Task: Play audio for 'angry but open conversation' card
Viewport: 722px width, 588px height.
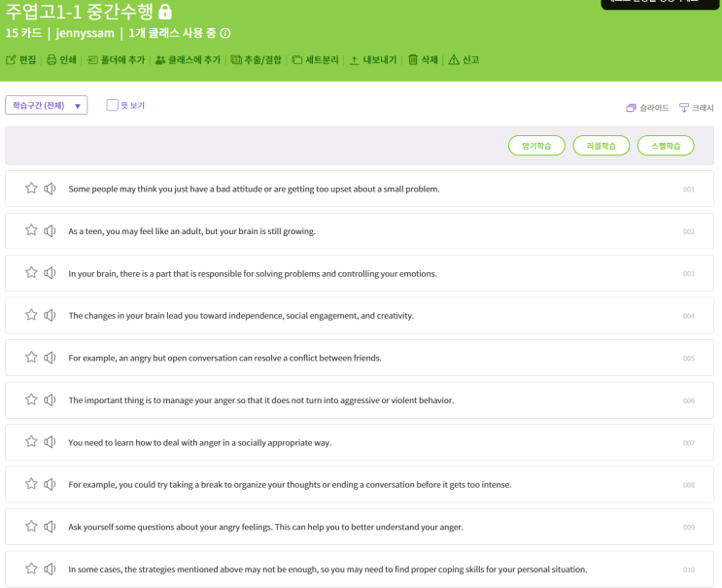Action: tap(50, 358)
